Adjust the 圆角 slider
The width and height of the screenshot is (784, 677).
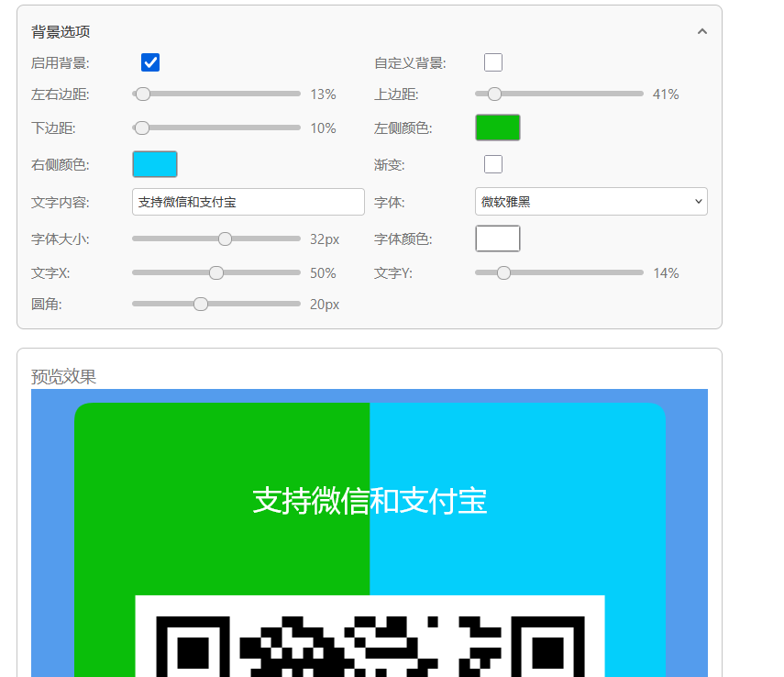coord(216,304)
